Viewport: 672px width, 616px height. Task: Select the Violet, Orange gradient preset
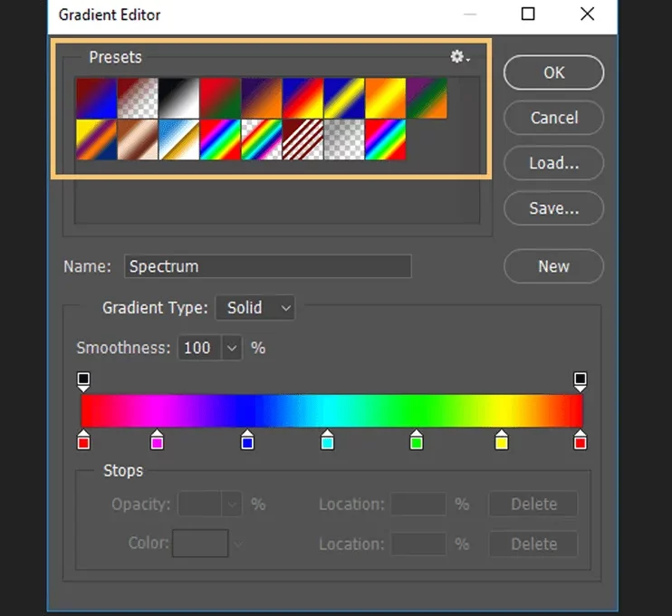262,98
